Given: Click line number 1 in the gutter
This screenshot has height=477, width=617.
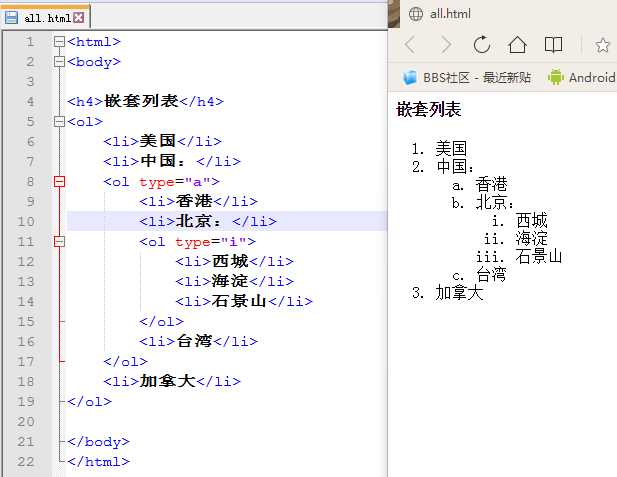Looking at the screenshot, I should (x=30, y=41).
